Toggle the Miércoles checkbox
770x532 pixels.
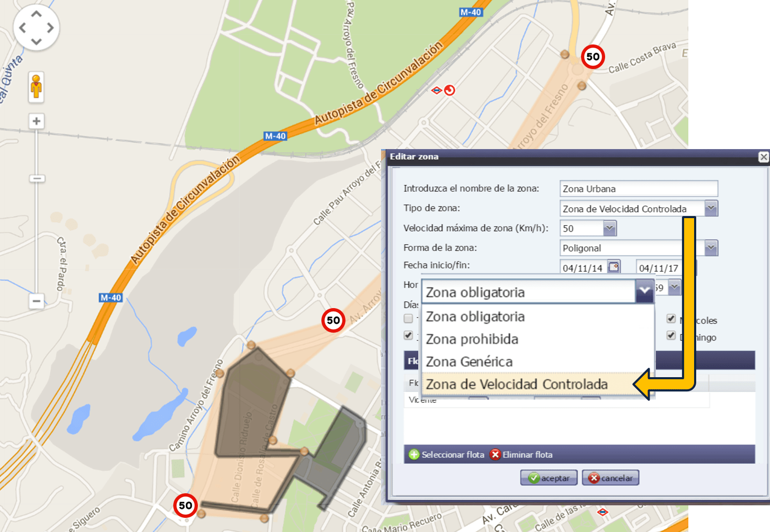coord(671,318)
